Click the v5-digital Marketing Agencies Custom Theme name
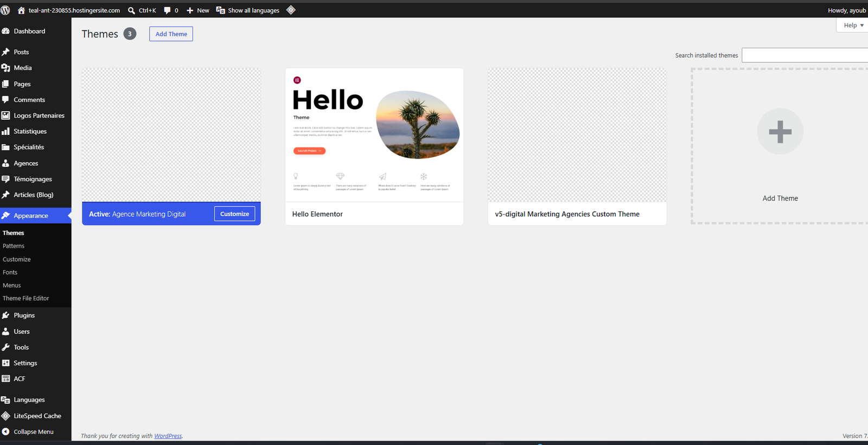The width and height of the screenshot is (868, 445). (567, 214)
